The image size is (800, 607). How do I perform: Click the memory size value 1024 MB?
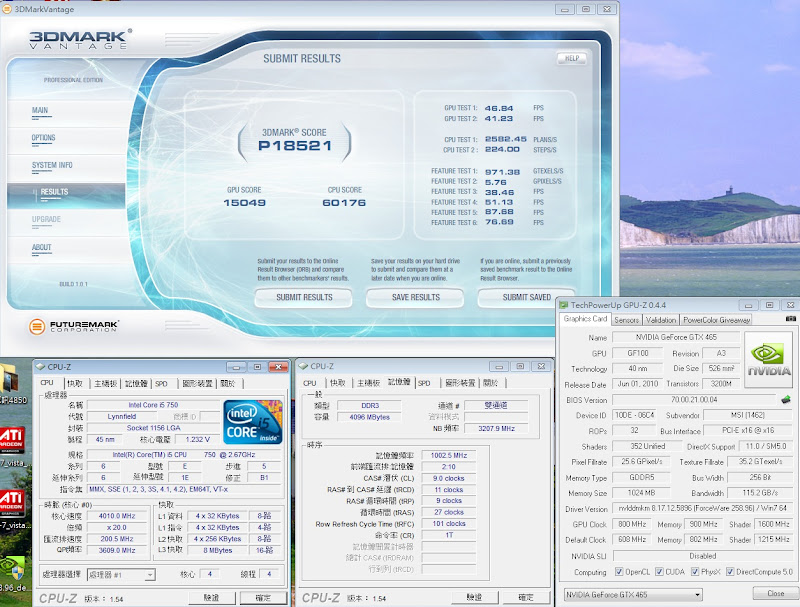click(641, 493)
